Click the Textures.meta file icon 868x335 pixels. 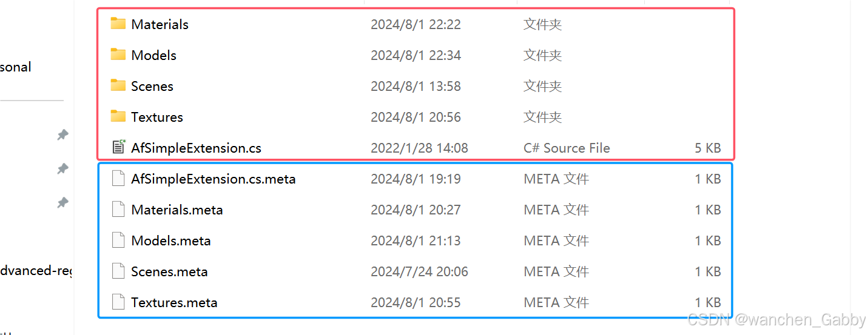coord(118,302)
